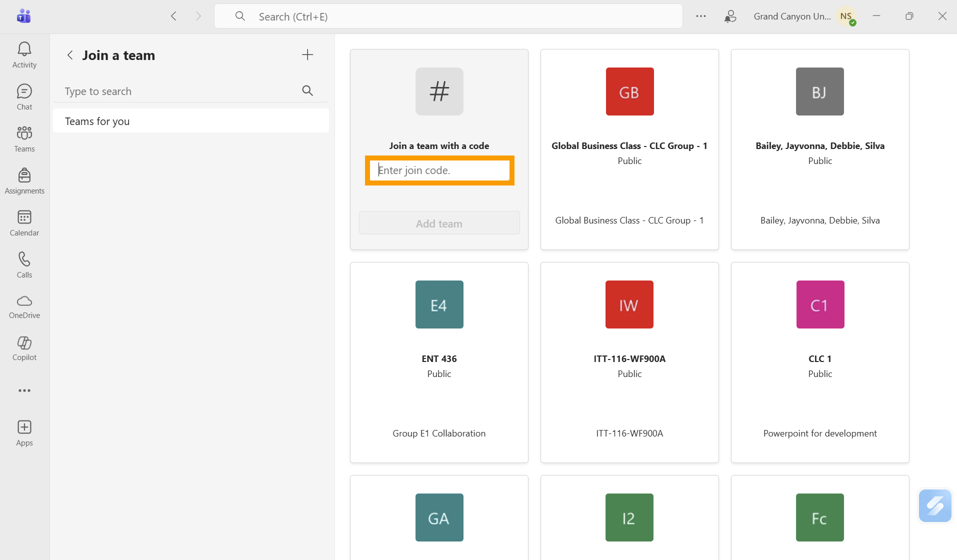The width and height of the screenshot is (957, 560).
Task: Go back using the Join a team chevron
Action: pos(70,55)
